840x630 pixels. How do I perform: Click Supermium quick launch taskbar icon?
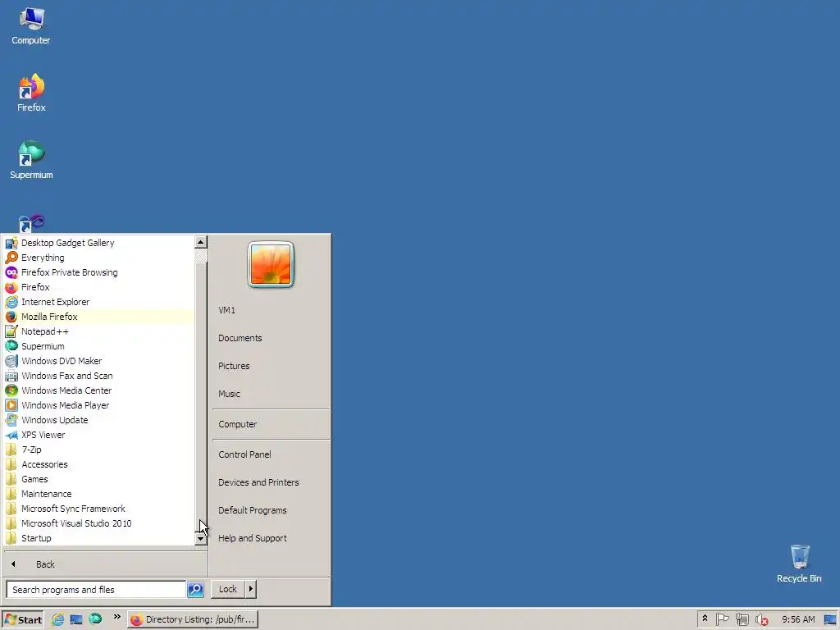(x=95, y=619)
